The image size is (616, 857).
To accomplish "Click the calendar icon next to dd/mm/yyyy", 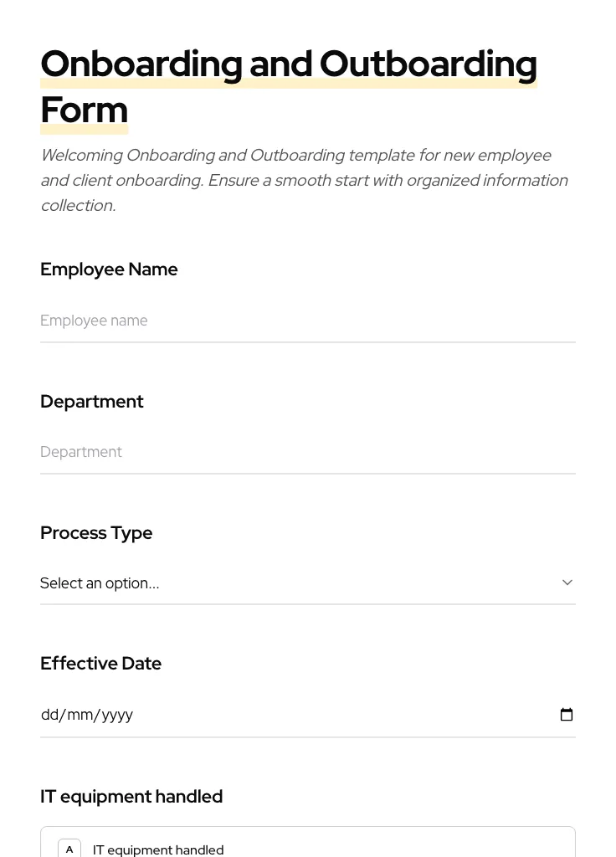I will (x=567, y=715).
